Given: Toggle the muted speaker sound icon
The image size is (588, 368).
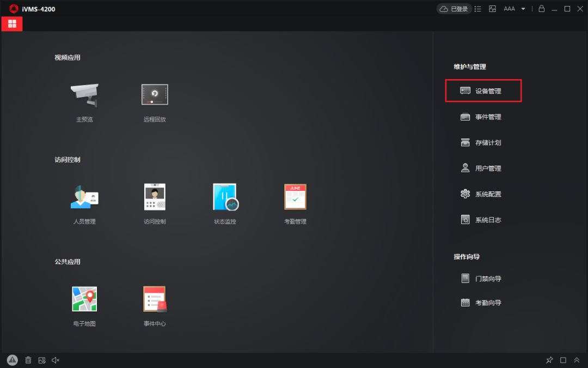Looking at the screenshot, I should 56,360.
